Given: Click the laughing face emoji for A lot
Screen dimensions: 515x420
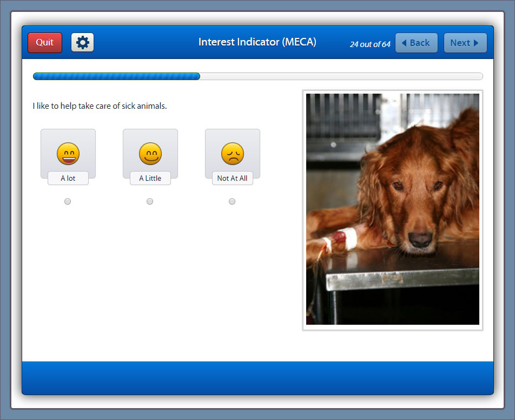Looking at the screenshot, I should [68, 154].
